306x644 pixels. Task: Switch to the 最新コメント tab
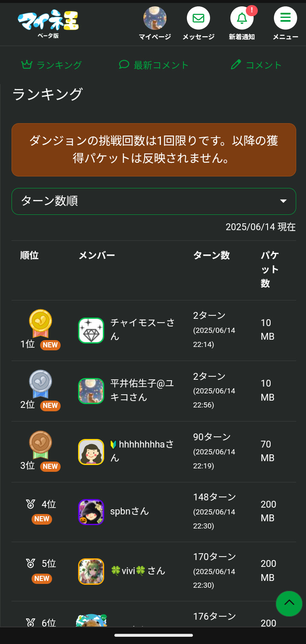[x=154, y=65]
